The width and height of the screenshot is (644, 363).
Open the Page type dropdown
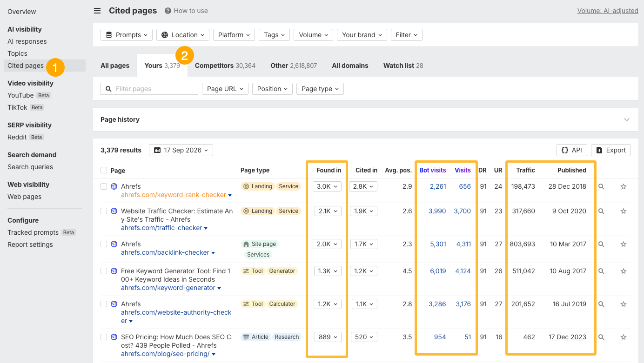[320, 89]
